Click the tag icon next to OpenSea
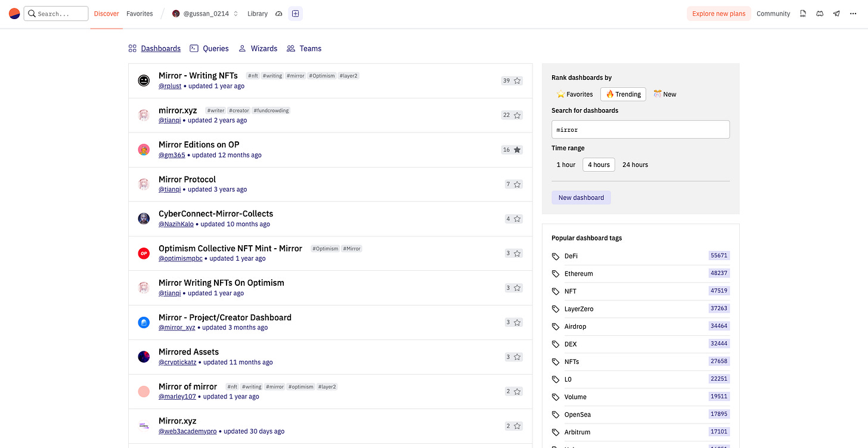The height and width of the screenshot is (448, 868). click(556, 415)
